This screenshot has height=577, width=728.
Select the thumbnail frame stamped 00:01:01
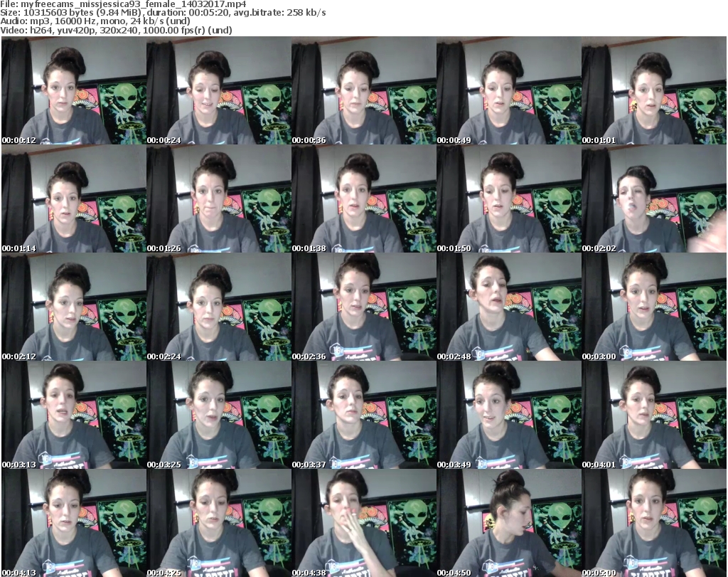654,90
